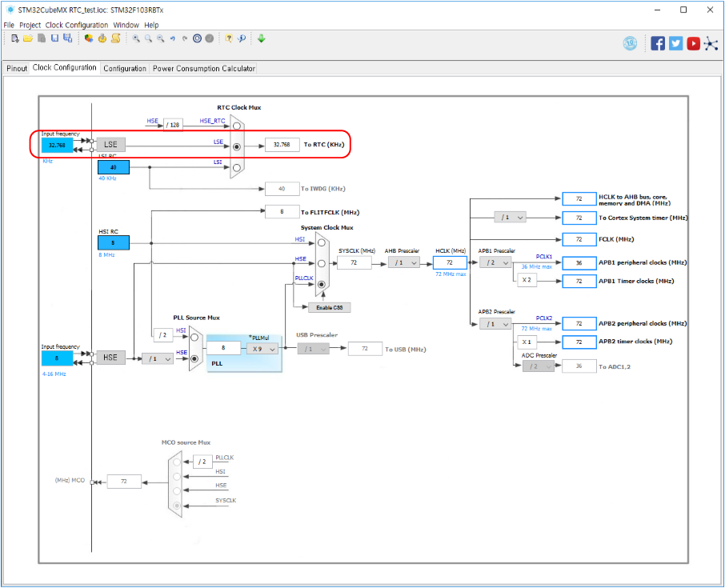
Task: Open the Project menu
Action: (30, 25)
